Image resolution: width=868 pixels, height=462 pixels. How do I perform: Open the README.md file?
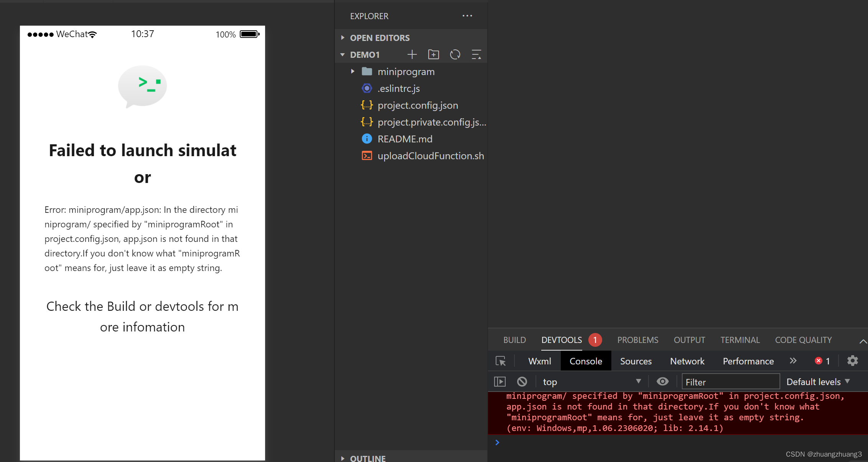[x=411, y=139]
